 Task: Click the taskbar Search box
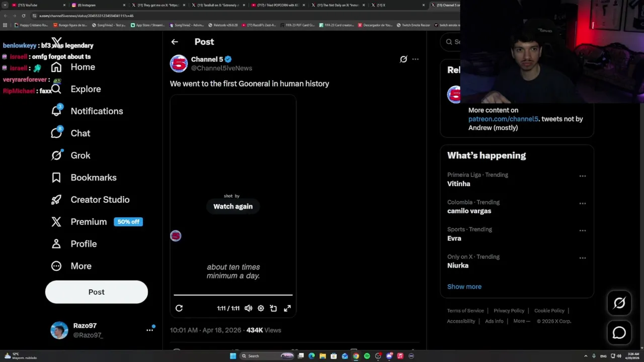pos(267,356)
